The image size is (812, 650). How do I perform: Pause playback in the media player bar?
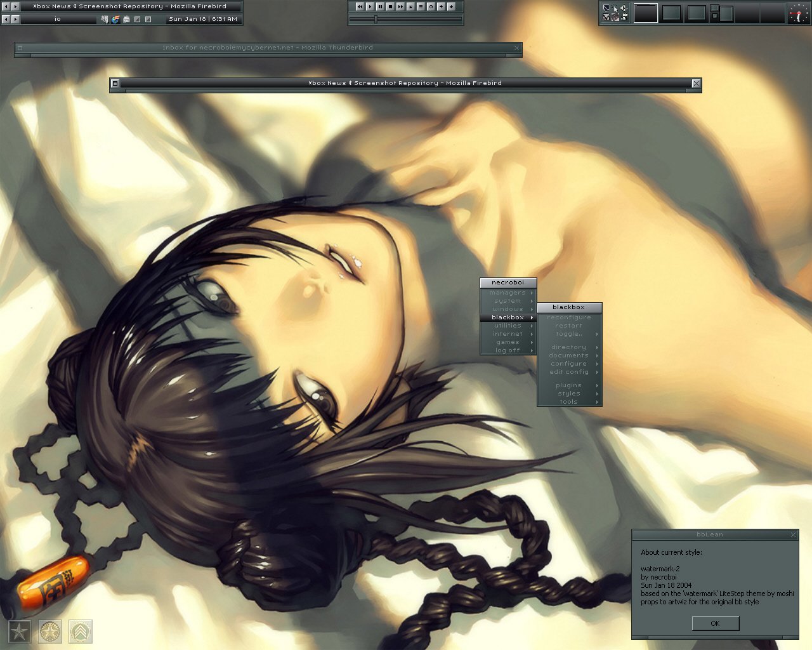380,6
